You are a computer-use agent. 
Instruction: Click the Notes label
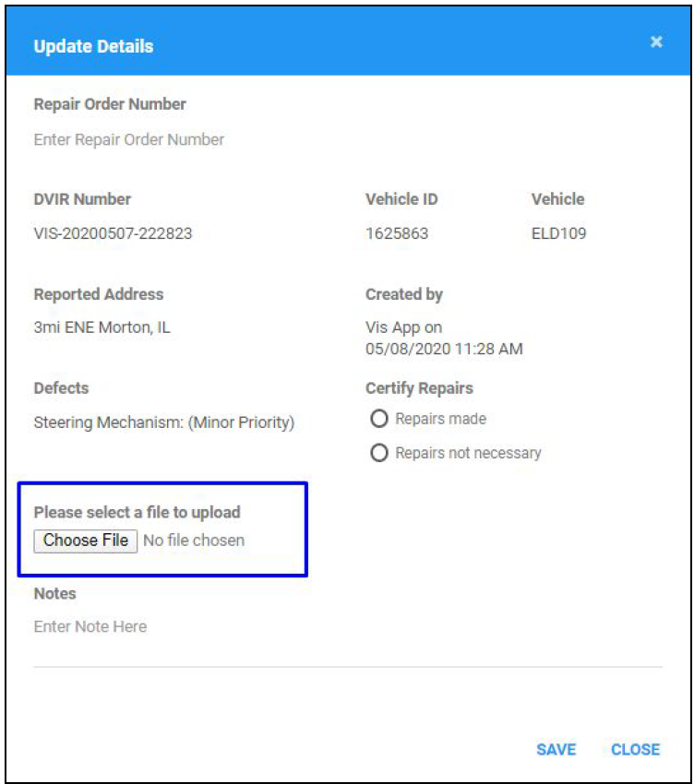coord(54,594)
